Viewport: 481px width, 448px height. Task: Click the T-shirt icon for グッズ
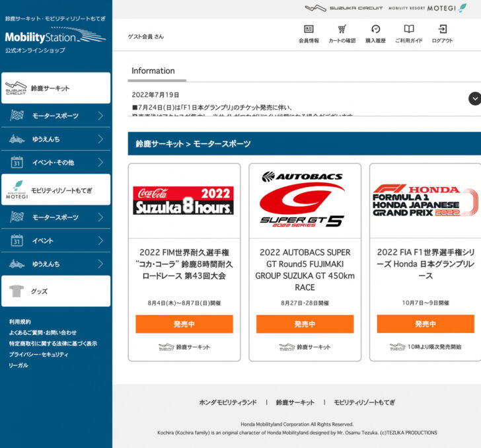point(17,291)
